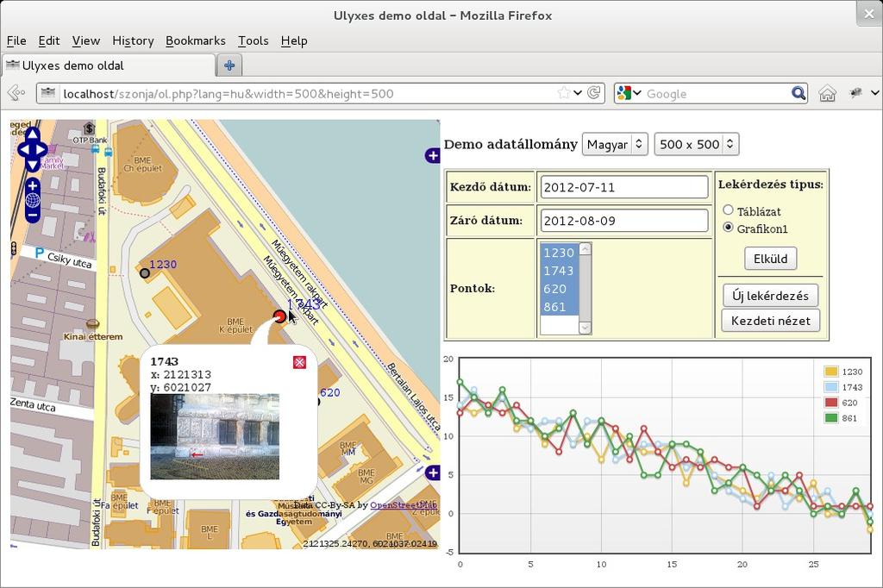Open the Tools menu
The image size is (883, 588).
[254, 41]
